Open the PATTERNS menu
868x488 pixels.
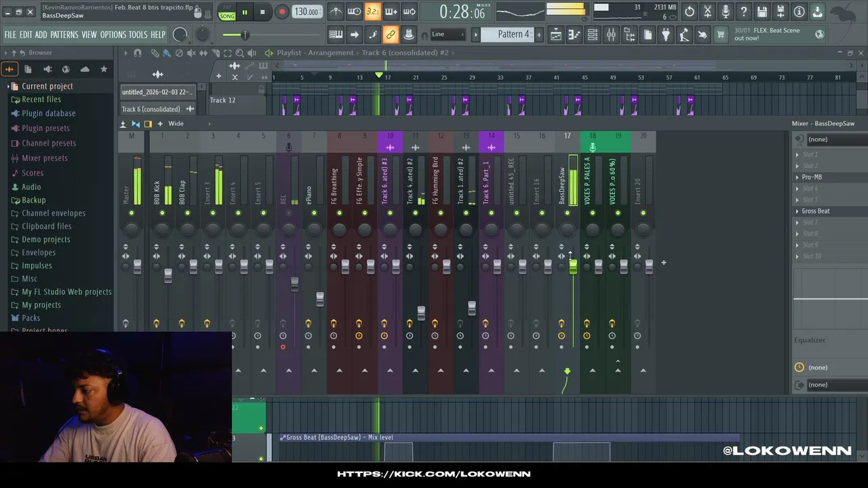pos(64,35)
